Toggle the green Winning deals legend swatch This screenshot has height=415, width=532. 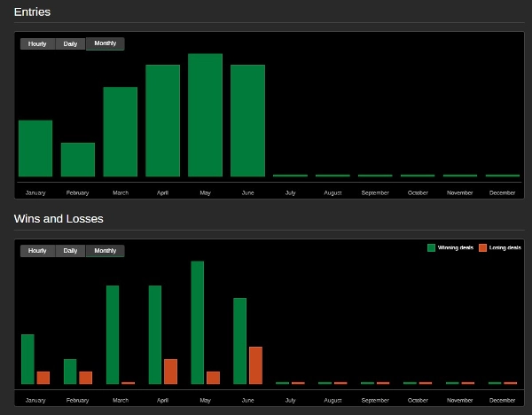431,247
